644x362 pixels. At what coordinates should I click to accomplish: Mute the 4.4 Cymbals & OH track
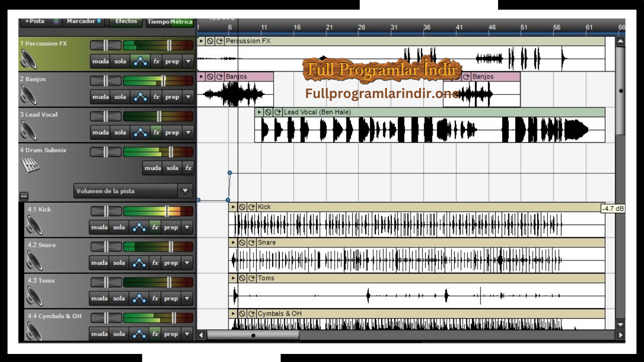[99, 334]
